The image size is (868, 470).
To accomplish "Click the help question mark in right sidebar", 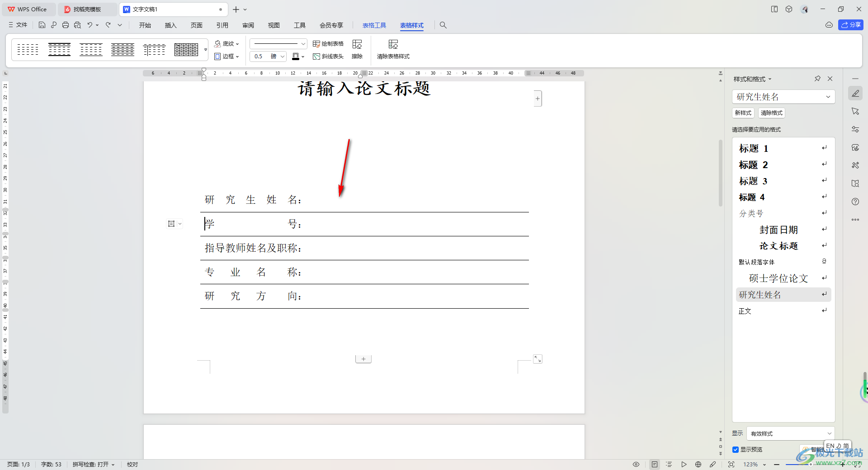I will tap(855, 202).
